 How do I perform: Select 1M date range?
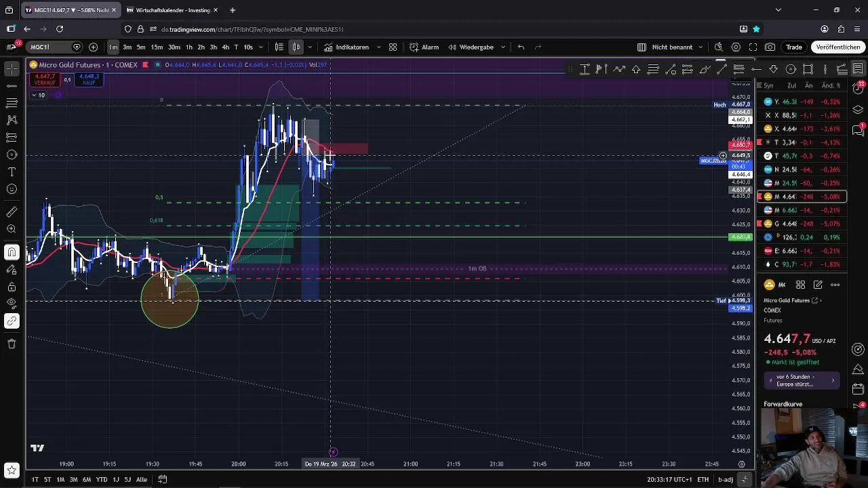point(60,479)
